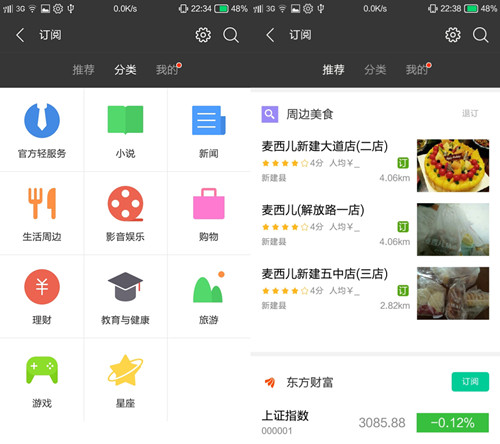Switch to 我的 tab on left screen

tap(167, 70)
